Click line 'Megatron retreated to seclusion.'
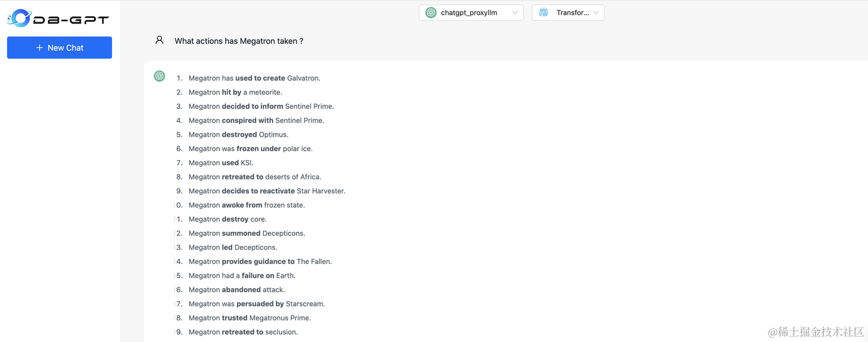 [x=244, y=332]
